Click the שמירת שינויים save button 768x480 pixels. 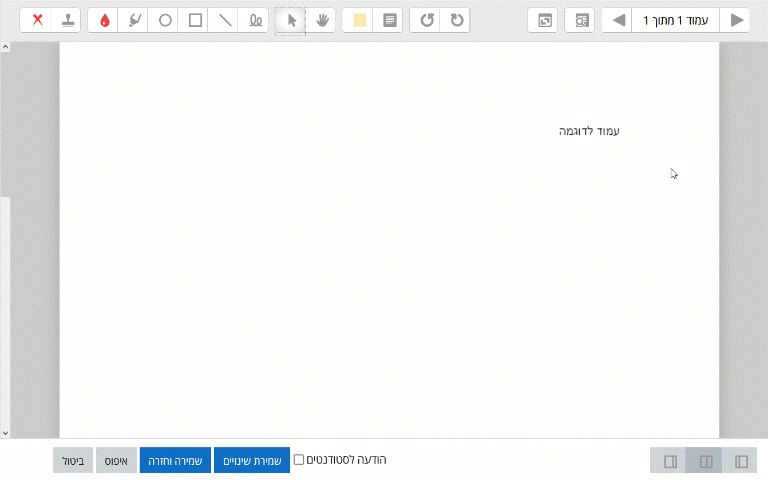pos(252,460)
